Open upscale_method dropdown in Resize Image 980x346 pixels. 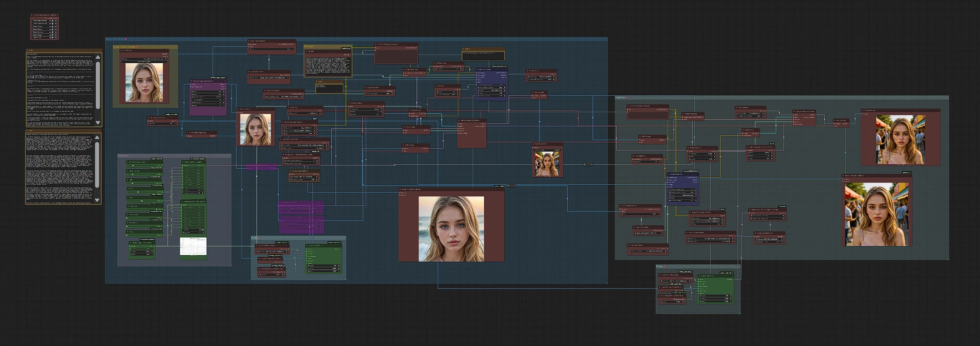[208, 97]
